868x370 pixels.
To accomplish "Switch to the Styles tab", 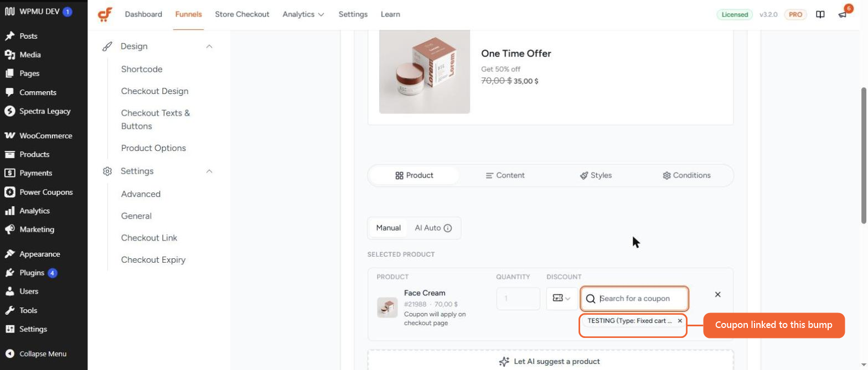I will click(x=596, y=175).
